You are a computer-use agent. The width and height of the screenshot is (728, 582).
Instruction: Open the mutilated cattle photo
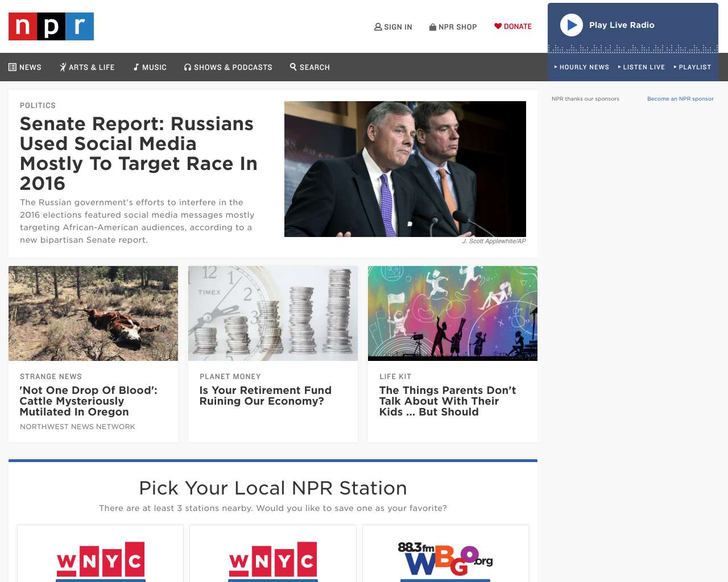(x=93, y=313)
